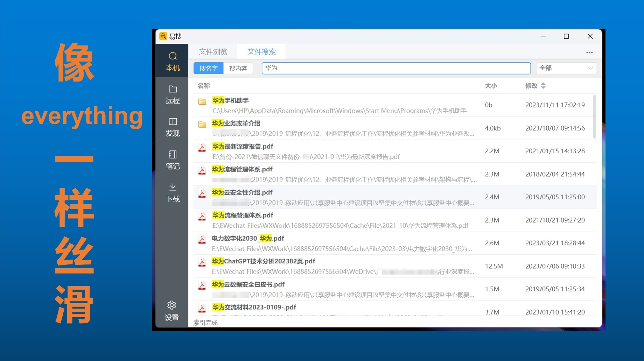Click the 索引完成 status bar text

205,323
